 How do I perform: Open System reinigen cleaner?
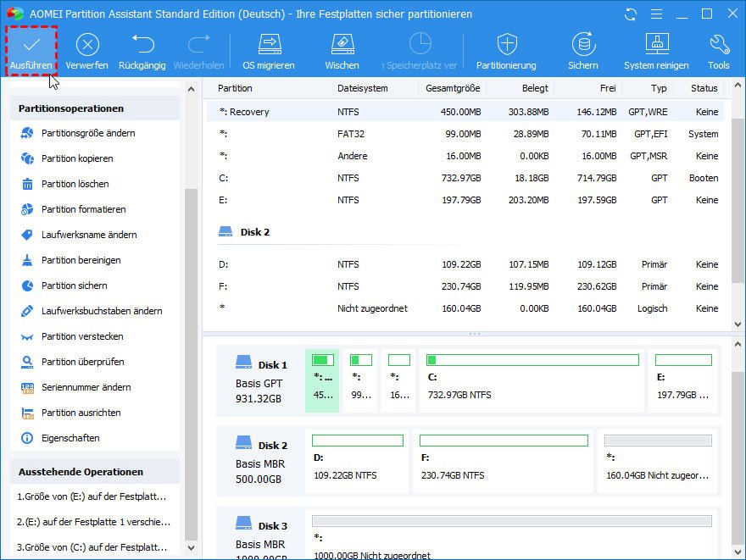pyautogui.click(x=656, y=44)
